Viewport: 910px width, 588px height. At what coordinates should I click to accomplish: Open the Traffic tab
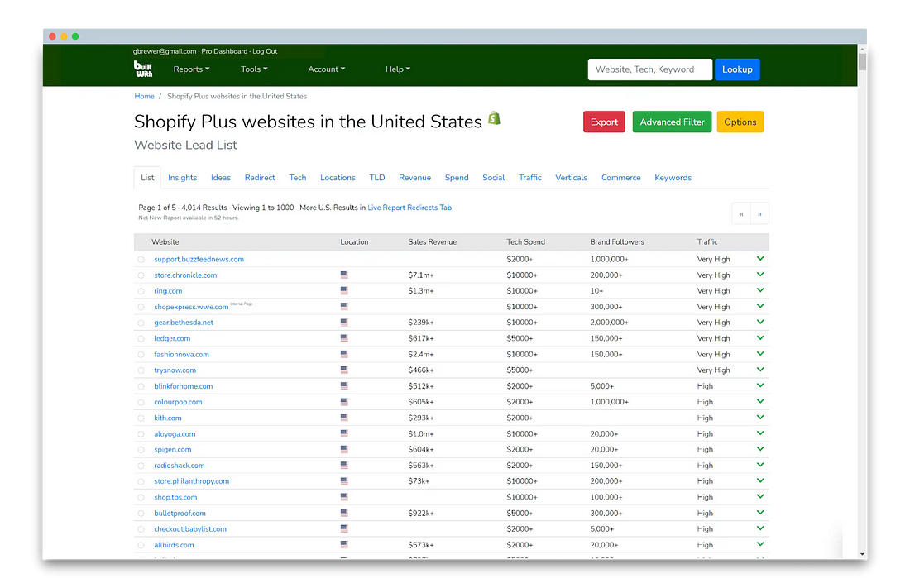[x=529, y=178]
